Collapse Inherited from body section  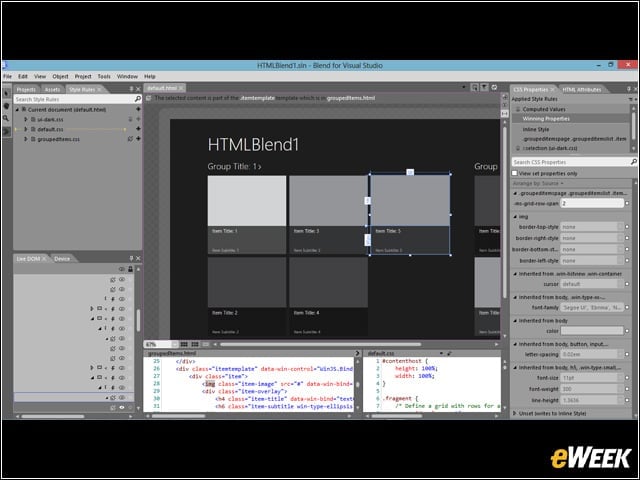coord(515,321)
